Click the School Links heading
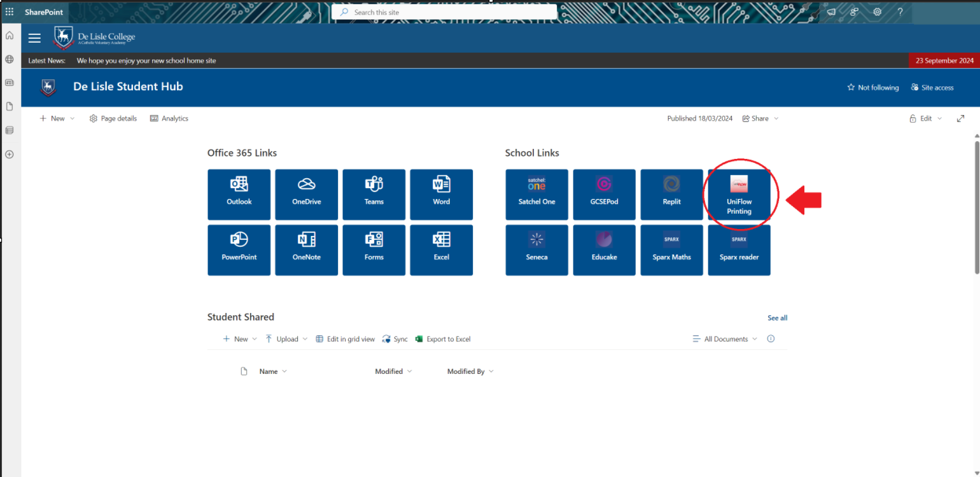This screenshot has width=980, height=477. pos(532,153)
